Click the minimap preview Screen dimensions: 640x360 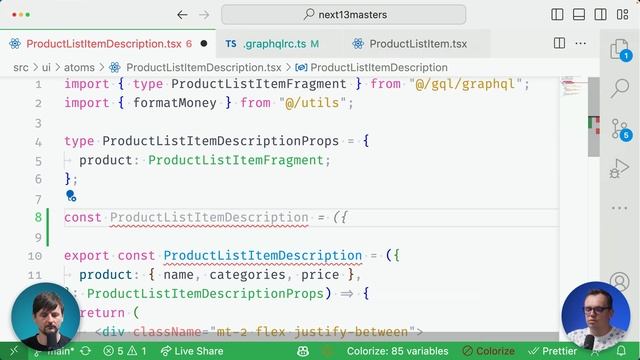tap(573, 87)
